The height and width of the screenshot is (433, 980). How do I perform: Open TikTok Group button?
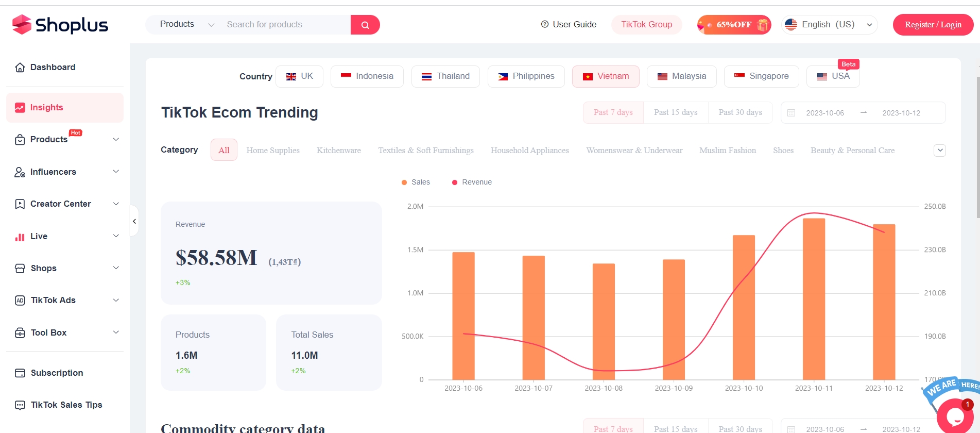pos(647,24)
